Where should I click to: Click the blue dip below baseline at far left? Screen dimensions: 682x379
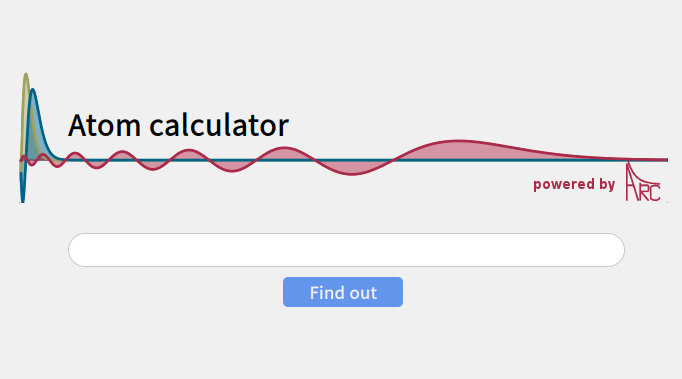[x=22, y=185]
